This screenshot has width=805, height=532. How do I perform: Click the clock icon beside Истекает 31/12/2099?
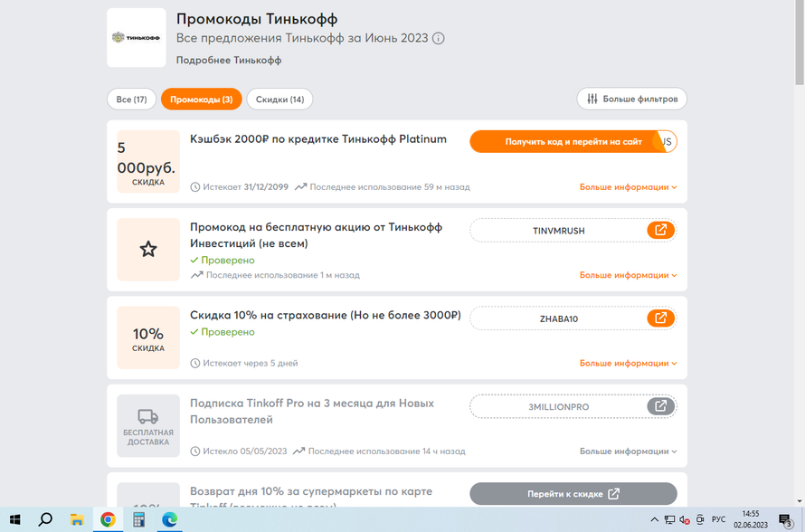click(x=195, y=187)
